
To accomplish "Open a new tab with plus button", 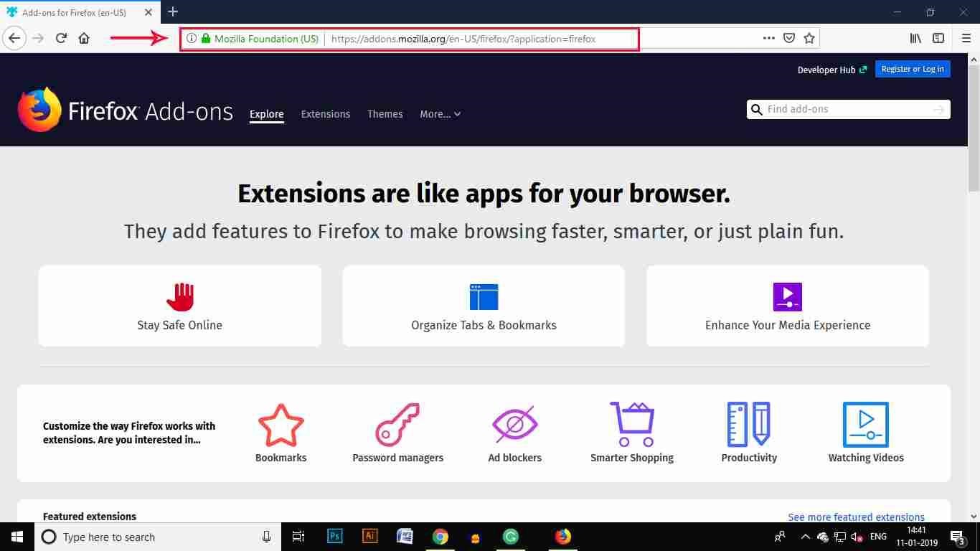I will tap(173, 11).
